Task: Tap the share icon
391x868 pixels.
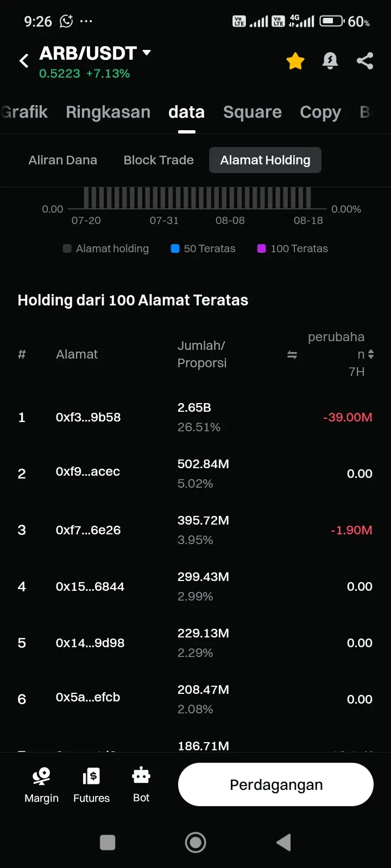Action: (365, 61)
